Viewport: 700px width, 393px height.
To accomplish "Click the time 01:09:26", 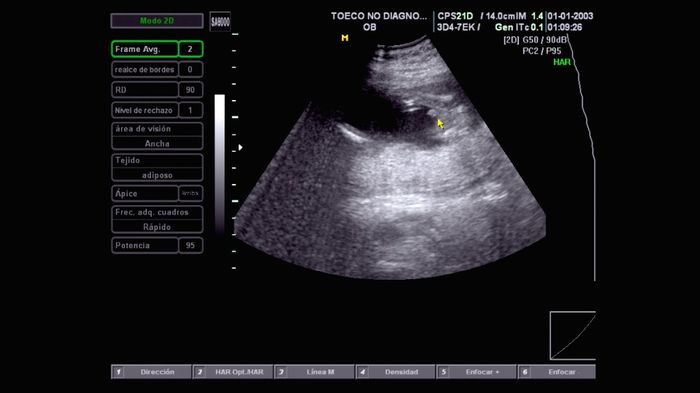I will 565,27.
